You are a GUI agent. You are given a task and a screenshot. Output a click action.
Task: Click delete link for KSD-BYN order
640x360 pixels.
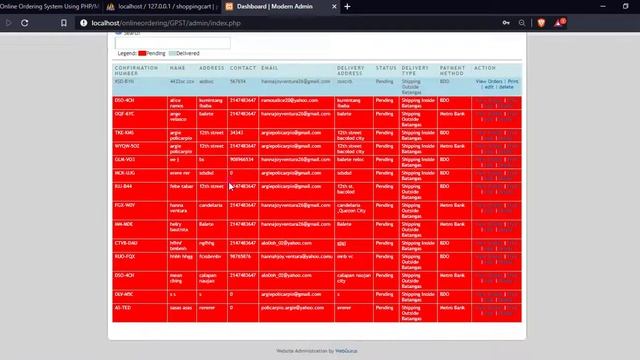tap(506, 87)
